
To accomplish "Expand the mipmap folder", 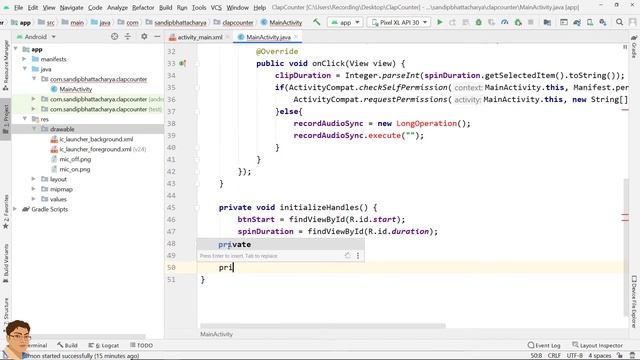I will pos(34,189).
